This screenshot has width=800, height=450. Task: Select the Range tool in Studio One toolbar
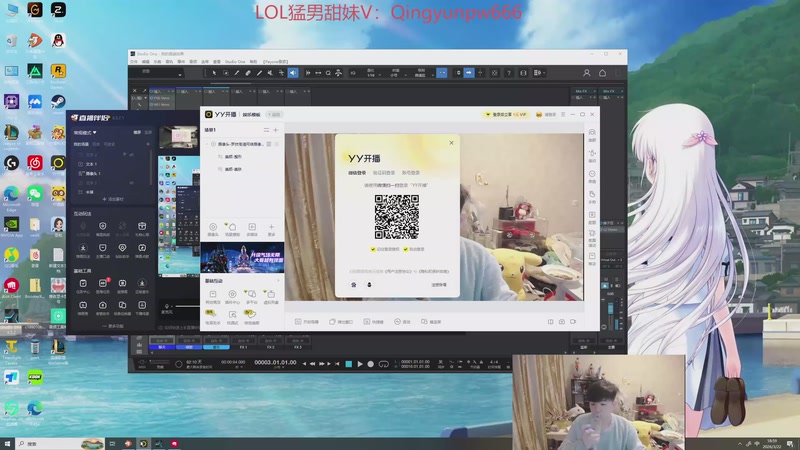point(226,73)
